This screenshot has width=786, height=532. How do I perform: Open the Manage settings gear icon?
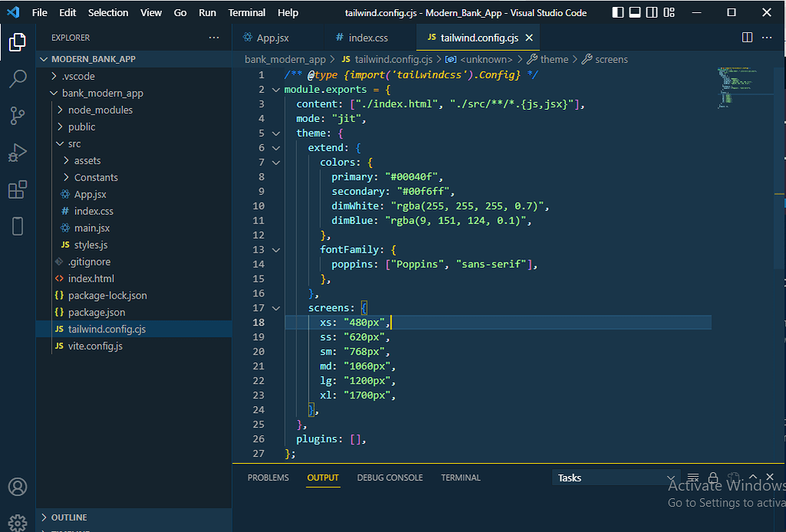point(17,522)
